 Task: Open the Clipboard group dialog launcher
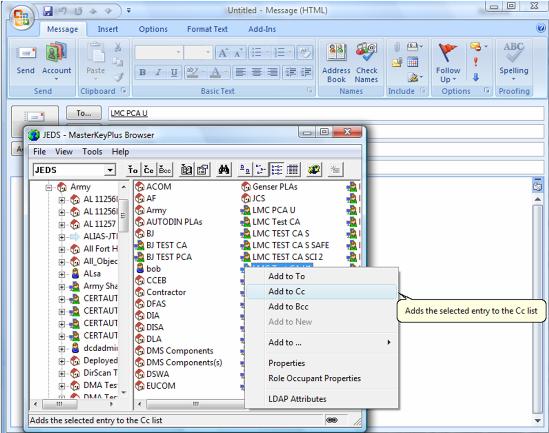(x=123, y=91)
